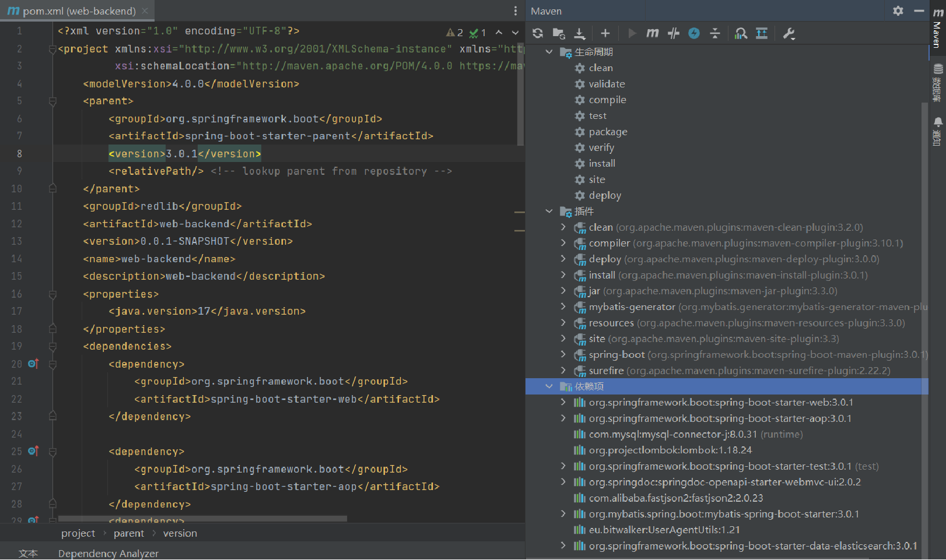This screenshot has width=946, height=560.
Task: Select the compile lifecycle goal
Action: click(x=607, y=100)
